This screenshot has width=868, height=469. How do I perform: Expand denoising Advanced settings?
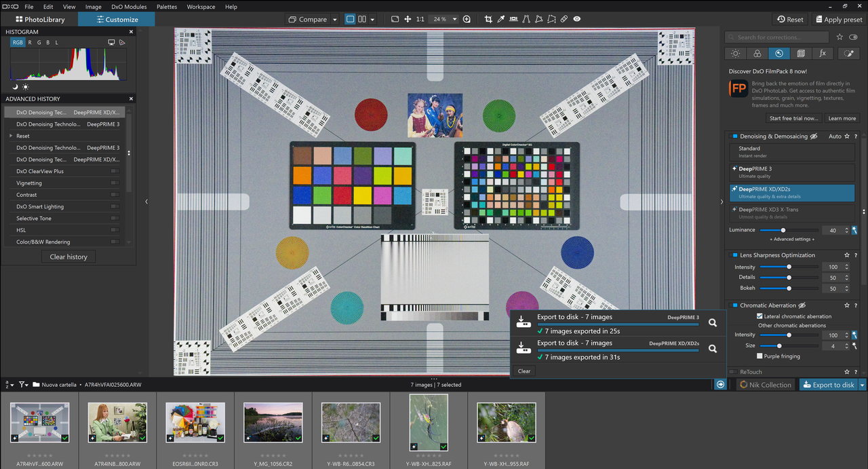[x=791, y=240]
